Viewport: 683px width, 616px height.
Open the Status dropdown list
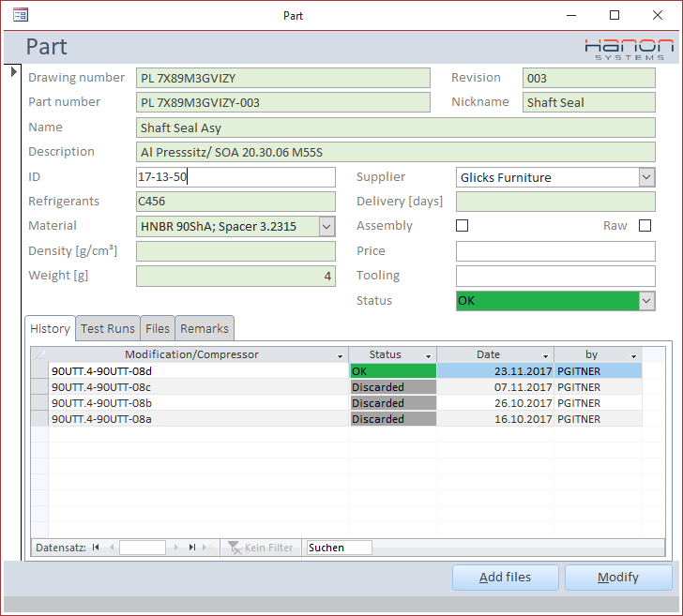coord(646,301)
